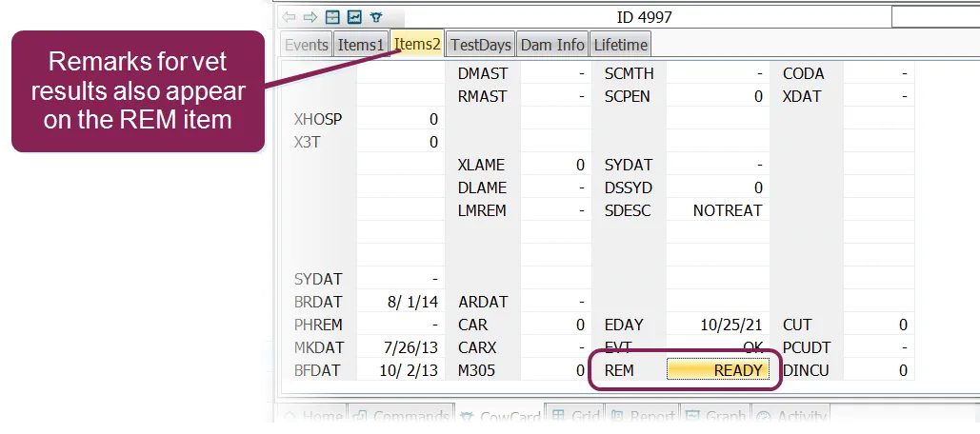Click the CUT label
This screenshot has height=434, width=980.
coord(797,325)
